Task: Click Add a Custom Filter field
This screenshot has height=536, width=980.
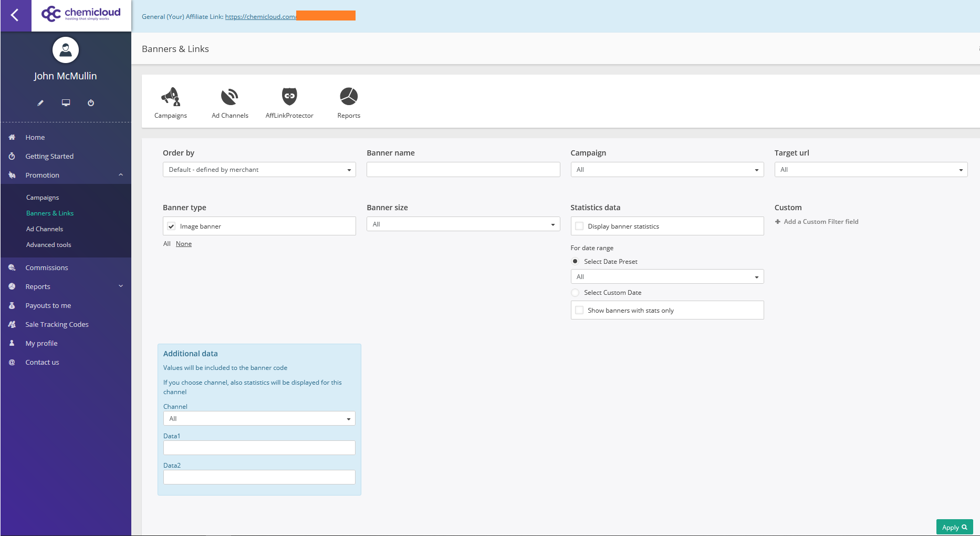Action: tap(820, 222)
